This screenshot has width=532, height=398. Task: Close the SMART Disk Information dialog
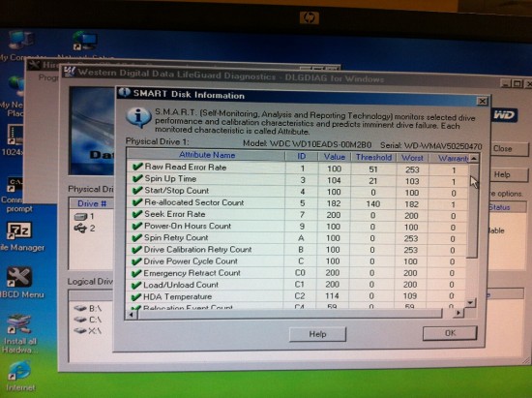(482, 101)
